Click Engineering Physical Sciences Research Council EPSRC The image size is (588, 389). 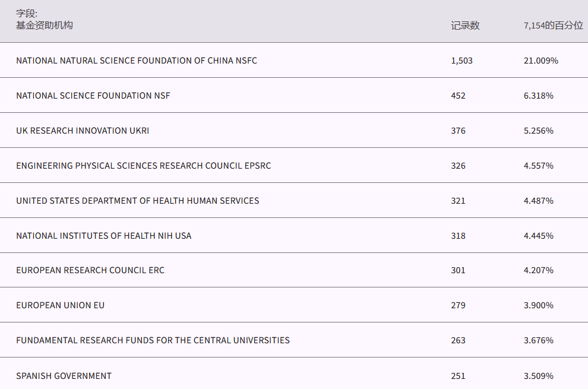[x=143, y=166]
